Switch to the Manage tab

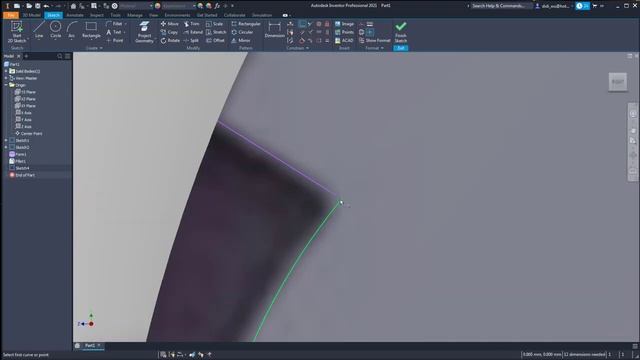[135, 15]
